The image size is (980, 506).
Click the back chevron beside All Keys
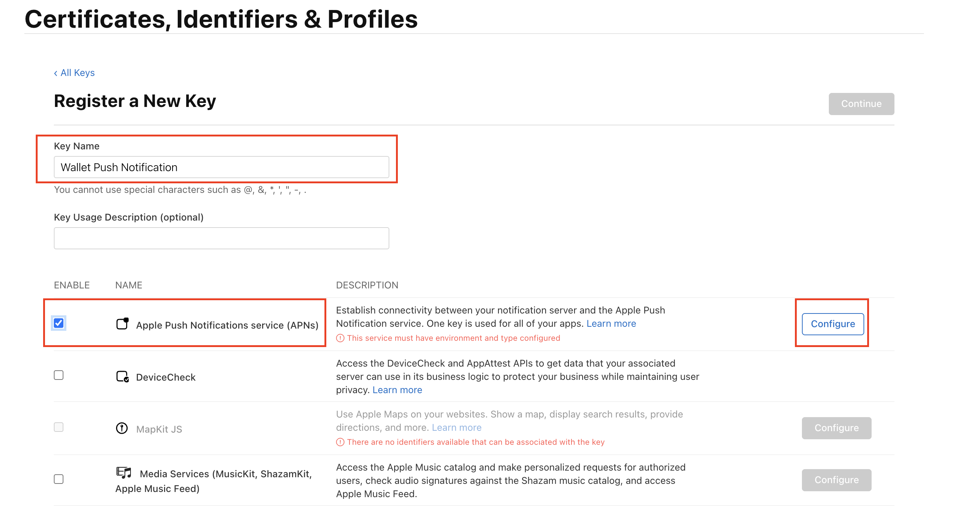coord(56,72)
